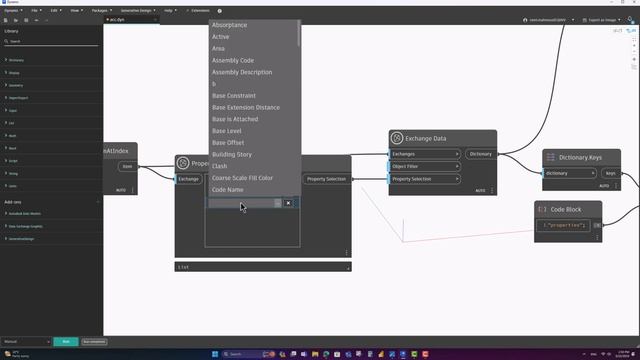Expand the Display library category
640x360 pixels.
(x=14, y=73)
